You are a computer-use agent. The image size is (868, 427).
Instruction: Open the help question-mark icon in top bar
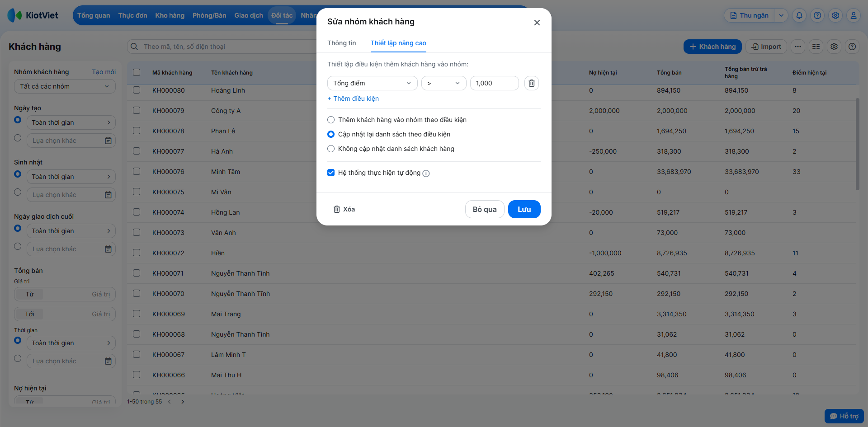click(x=817, y=15)
